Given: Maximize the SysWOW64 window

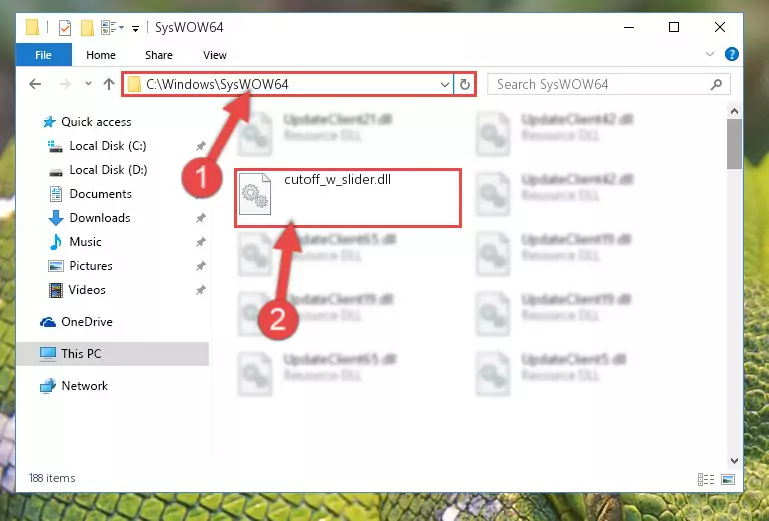Looking at the screenshot, I should point(674,27).
